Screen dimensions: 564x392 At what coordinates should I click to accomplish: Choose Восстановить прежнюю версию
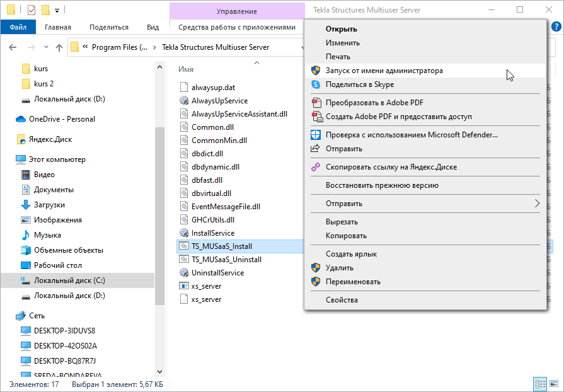pyautogui.click(x=425, y=185)
